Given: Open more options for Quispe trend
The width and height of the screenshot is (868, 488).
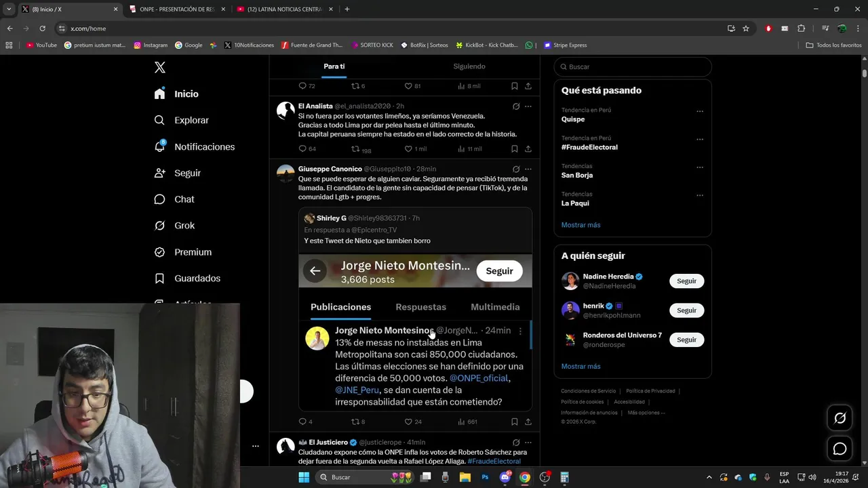Looking at the screenshot, I should pos(700,111).
